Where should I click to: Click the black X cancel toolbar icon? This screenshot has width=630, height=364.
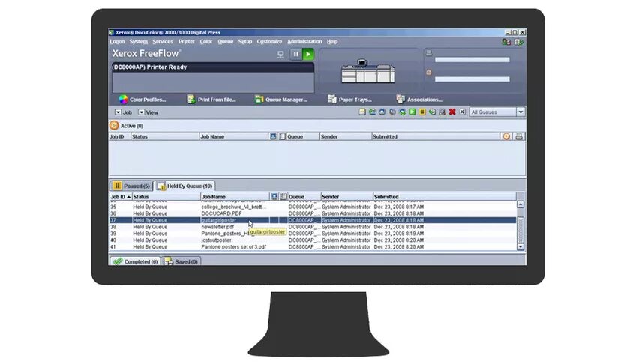(x=462, y=112)
